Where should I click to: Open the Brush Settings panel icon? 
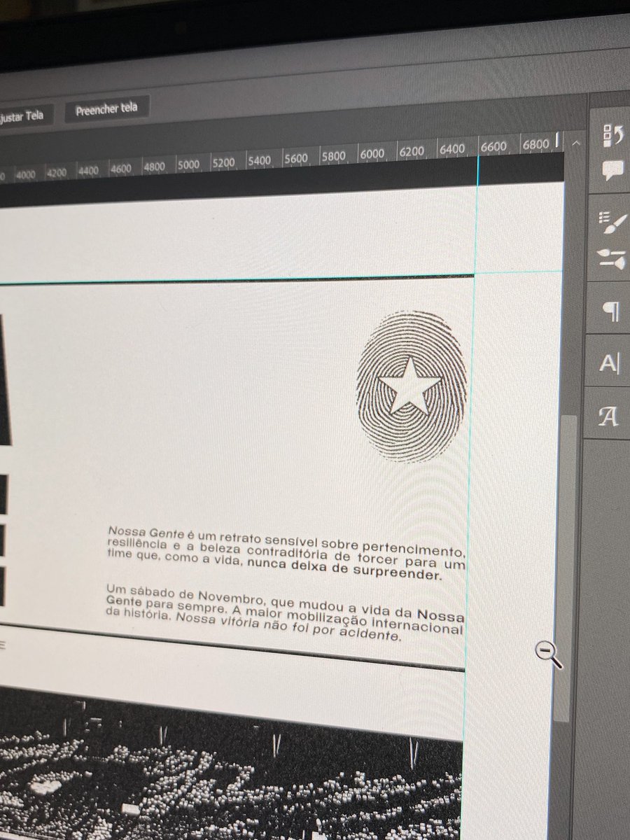point(613,223)
